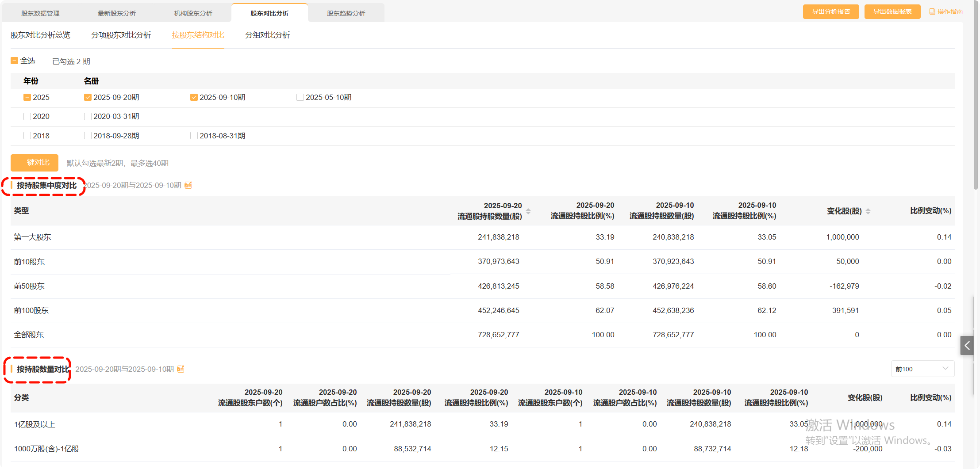Tick the 2018-08-31期 checkbox
The width and height of the screenshot is (980, 469).
point(194,136)
